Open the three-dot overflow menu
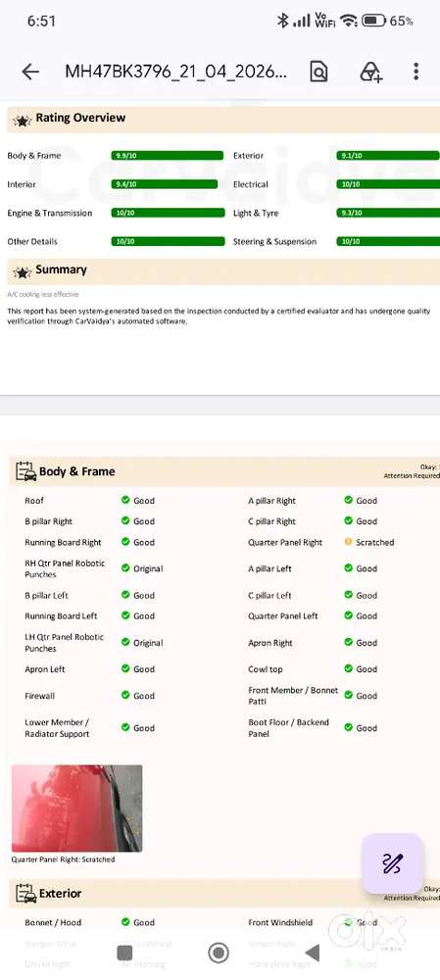Screen dimensions: 440x980 click(x=416, y=72)
